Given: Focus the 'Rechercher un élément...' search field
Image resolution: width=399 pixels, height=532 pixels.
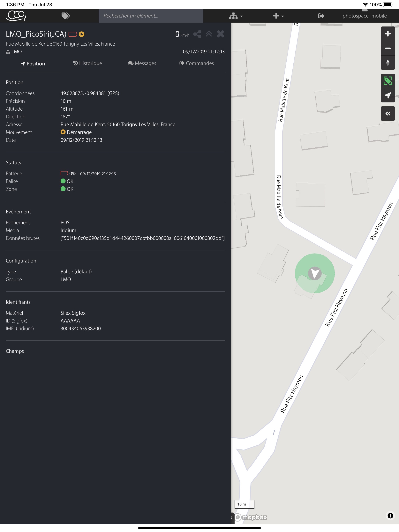Looking at the screenshot, I should click(x=151, y=16).
